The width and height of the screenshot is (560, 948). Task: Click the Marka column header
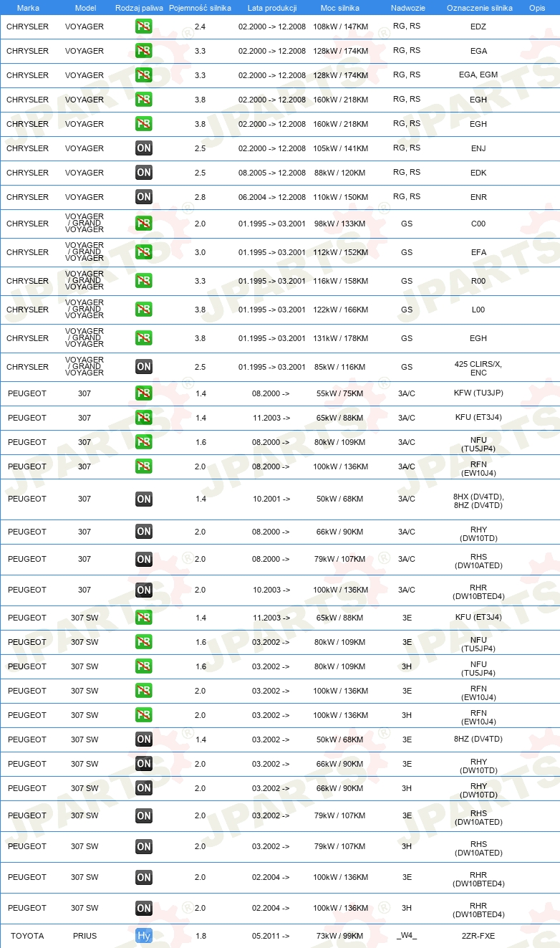pyautogui.click(x=28, y=8)
